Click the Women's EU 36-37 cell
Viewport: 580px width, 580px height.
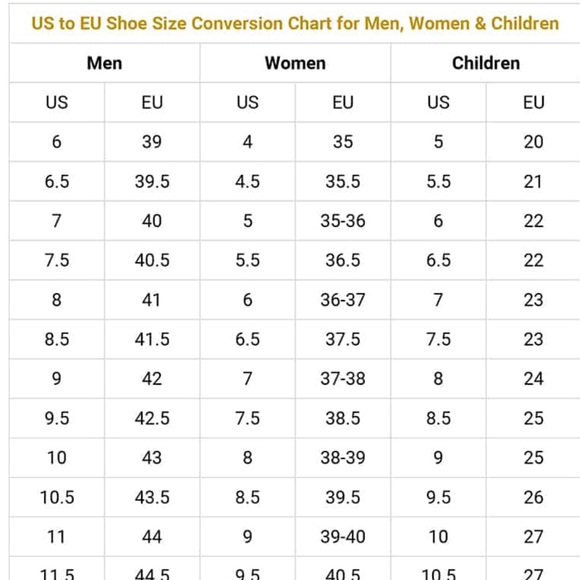343,300
